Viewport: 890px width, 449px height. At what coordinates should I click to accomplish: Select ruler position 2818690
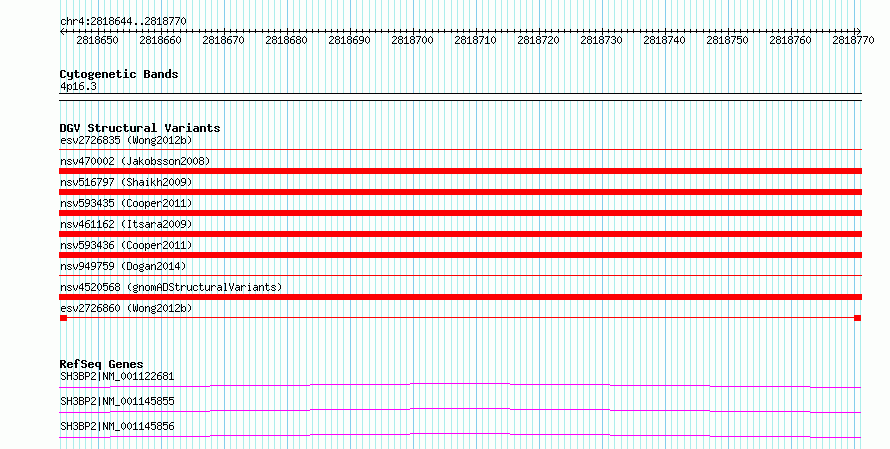click(x=349, y=40)
